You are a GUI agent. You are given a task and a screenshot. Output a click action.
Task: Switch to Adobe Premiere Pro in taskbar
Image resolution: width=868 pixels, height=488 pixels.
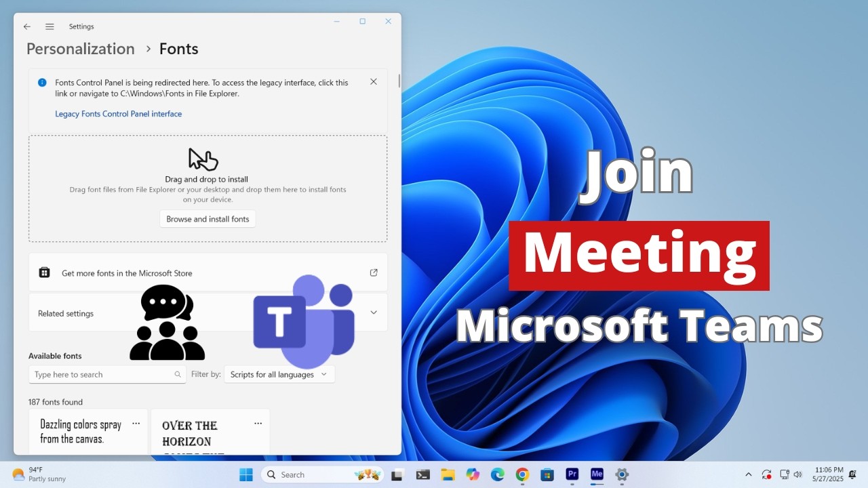(572, 474)
